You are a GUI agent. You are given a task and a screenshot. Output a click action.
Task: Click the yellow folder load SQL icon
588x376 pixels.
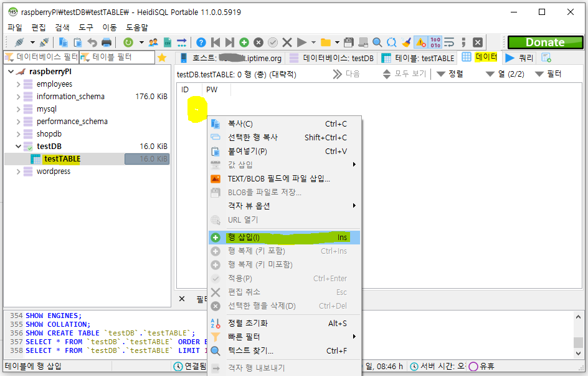[326, 42]
